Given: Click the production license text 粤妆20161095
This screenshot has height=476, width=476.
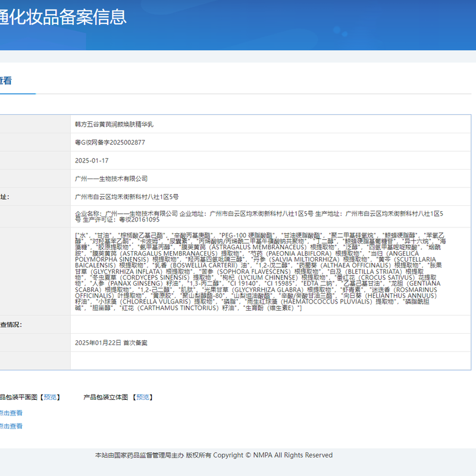Looking at the screenshot, I should point(140,220).
